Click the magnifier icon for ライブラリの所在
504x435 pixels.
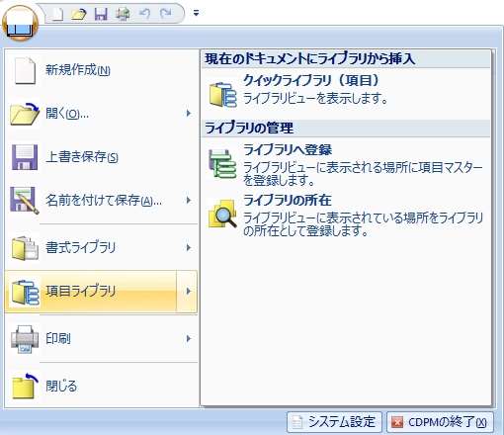(x=222, y=214)
